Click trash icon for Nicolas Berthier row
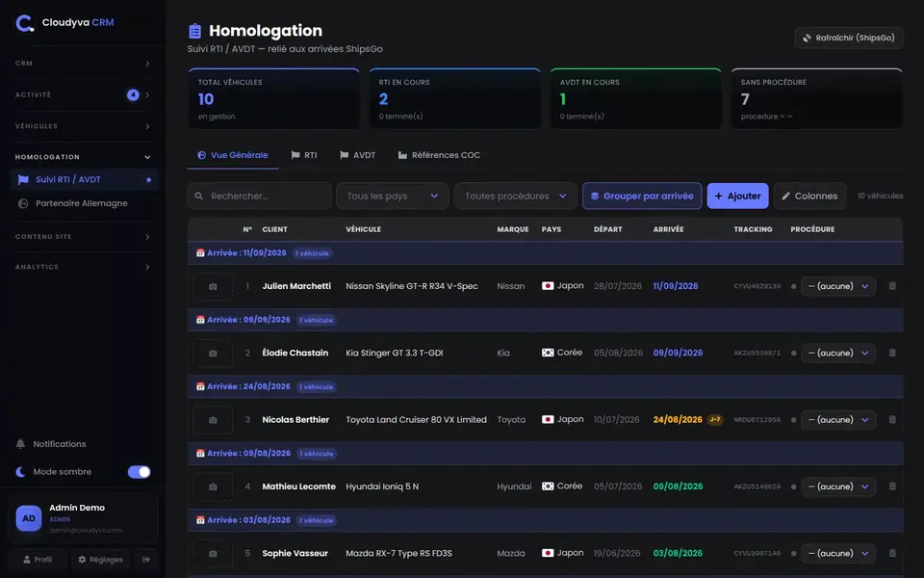 coord(892,419)
